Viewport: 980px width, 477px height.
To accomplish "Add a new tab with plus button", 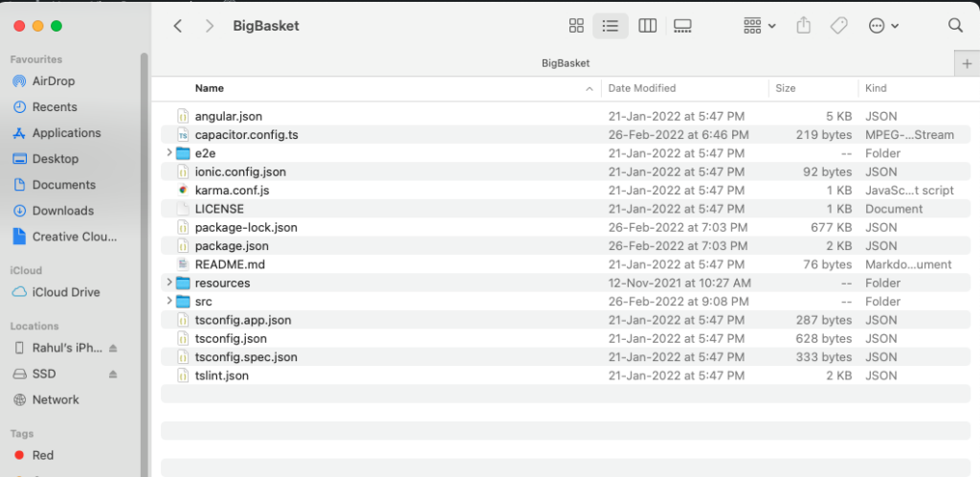I will pos(967,64).
